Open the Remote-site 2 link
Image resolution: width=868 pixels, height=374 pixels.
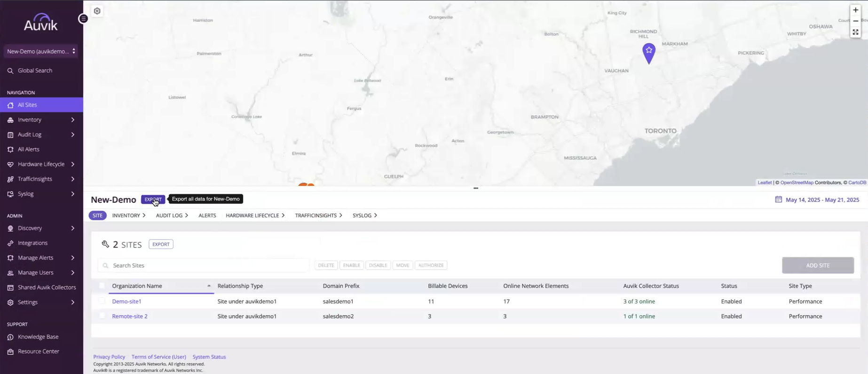pos(130,317)
